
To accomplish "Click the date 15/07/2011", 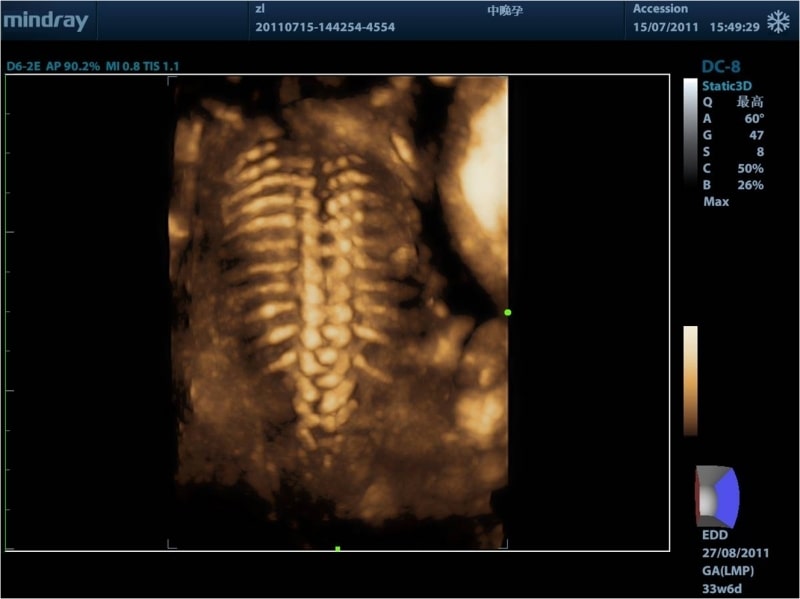I will (665, 27).
